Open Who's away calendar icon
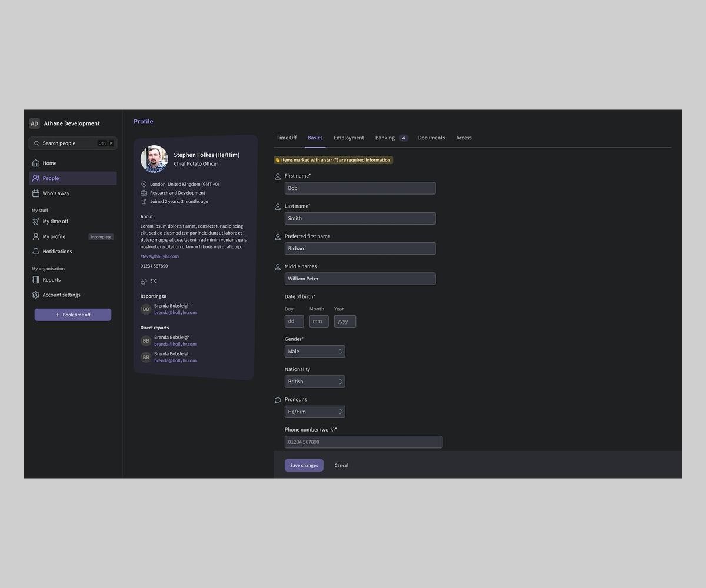This screenshot has width=706, height=588. pos(36,193)
